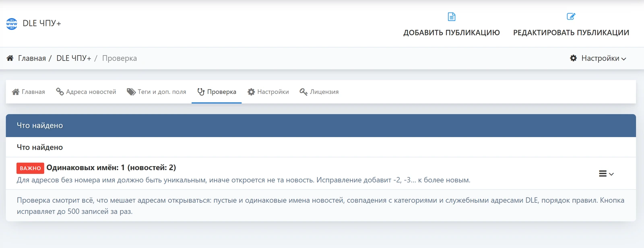The height and width of the screenshot is (248, 644).
Task: Click the stethoscope icon of the Проверка tab
Action: coord(201,92)
